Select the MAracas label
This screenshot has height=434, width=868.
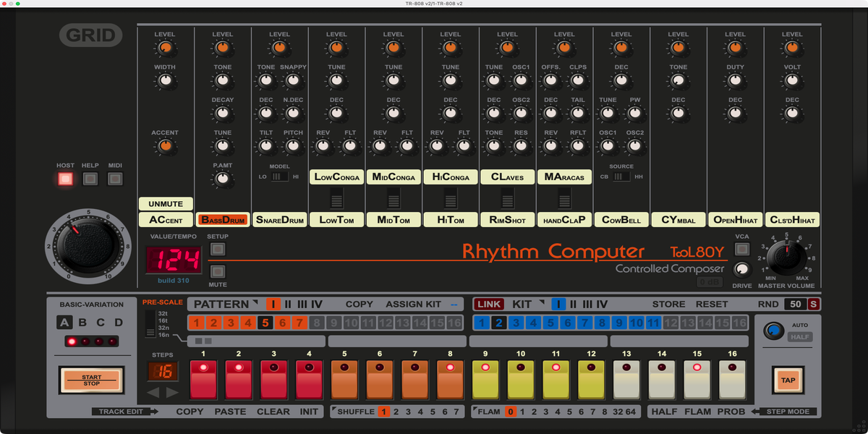(x=564, y=176)
